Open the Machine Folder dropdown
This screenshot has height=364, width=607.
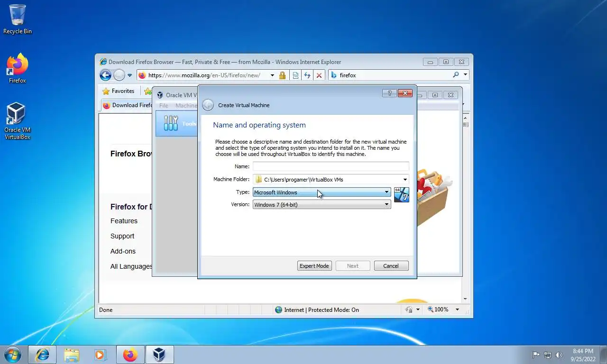pos(405,180)
